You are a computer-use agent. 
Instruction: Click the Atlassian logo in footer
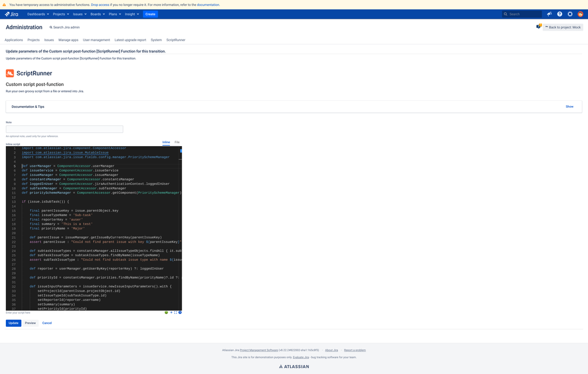(294, 366)
